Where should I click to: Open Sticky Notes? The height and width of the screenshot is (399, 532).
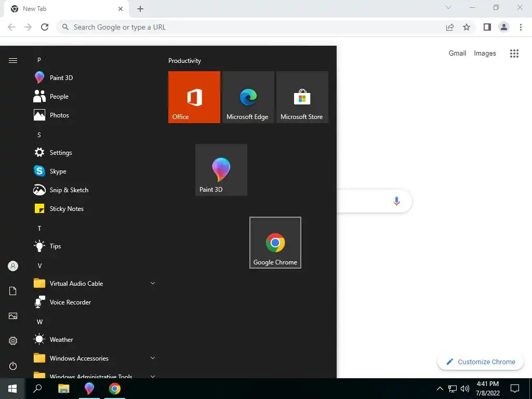[x=94, y=208]
